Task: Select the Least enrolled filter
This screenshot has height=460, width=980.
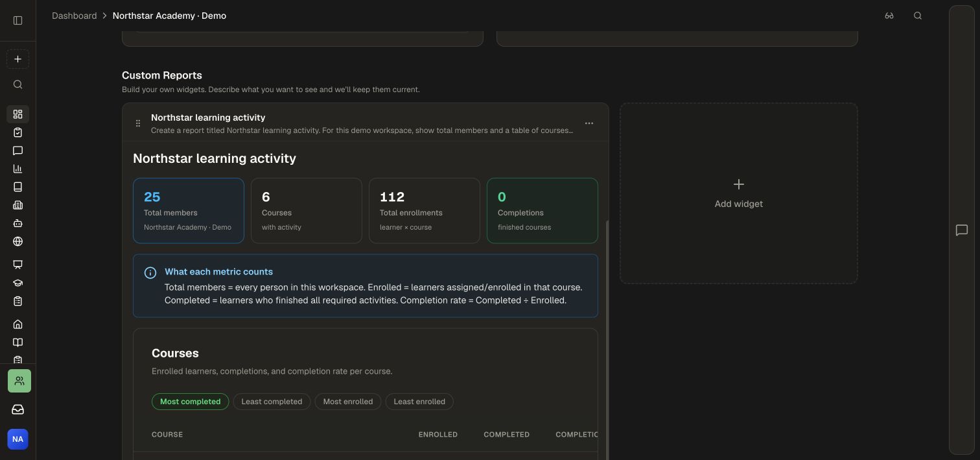Action: point(419,402)
